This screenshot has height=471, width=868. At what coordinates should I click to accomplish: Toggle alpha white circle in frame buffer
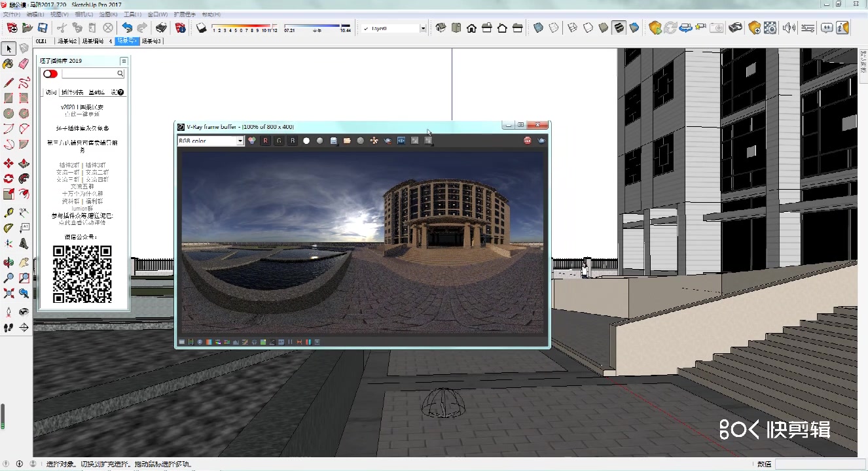(x=306, y=141)
